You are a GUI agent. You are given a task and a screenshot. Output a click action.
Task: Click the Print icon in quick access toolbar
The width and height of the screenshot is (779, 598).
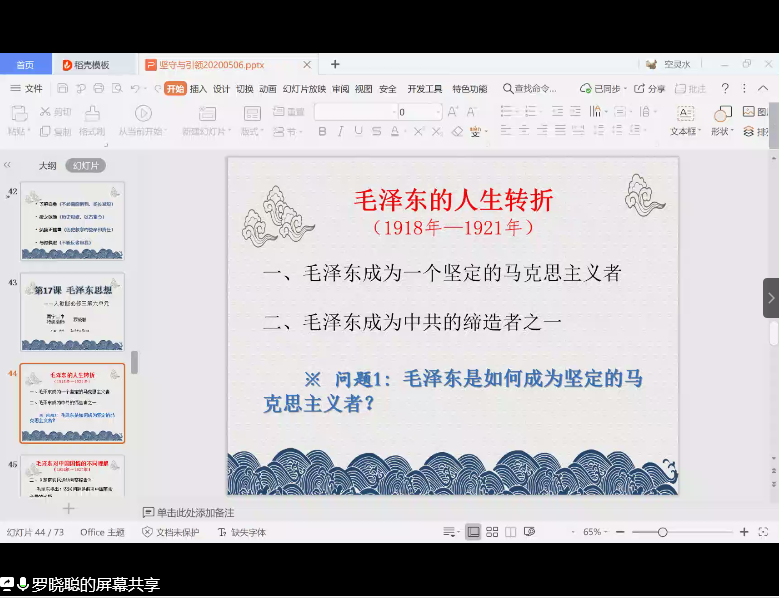98,88
